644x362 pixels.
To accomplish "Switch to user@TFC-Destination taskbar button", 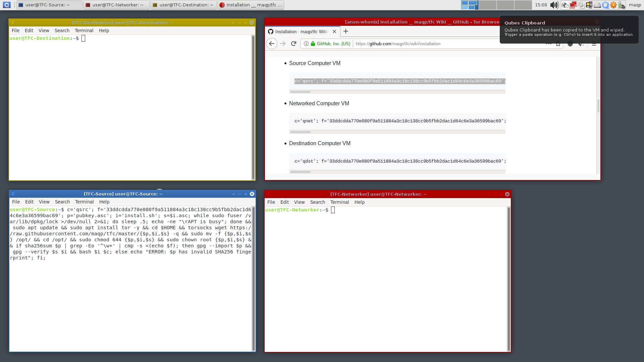I will 183,5.
